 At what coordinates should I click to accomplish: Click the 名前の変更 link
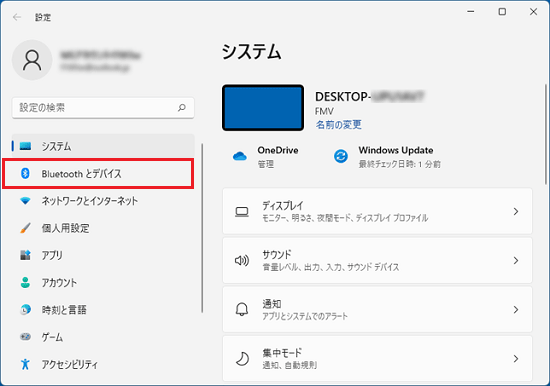tap(338, 125)
